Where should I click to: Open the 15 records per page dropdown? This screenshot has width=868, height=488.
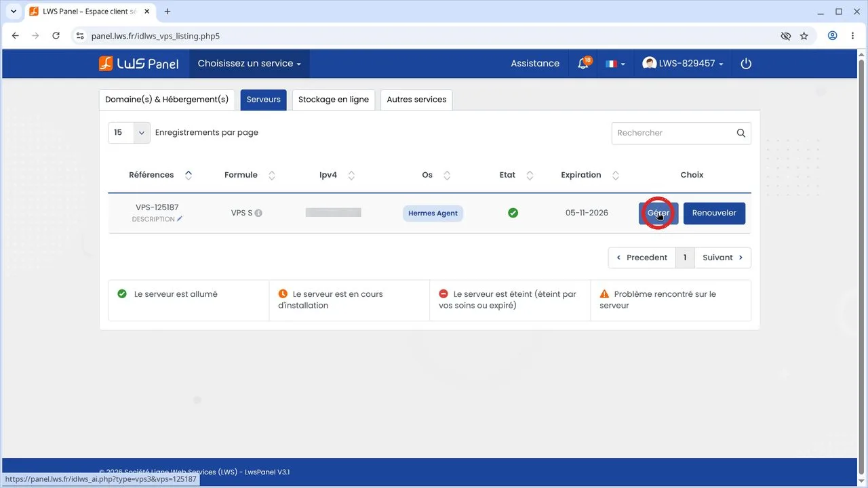(129, 133)
